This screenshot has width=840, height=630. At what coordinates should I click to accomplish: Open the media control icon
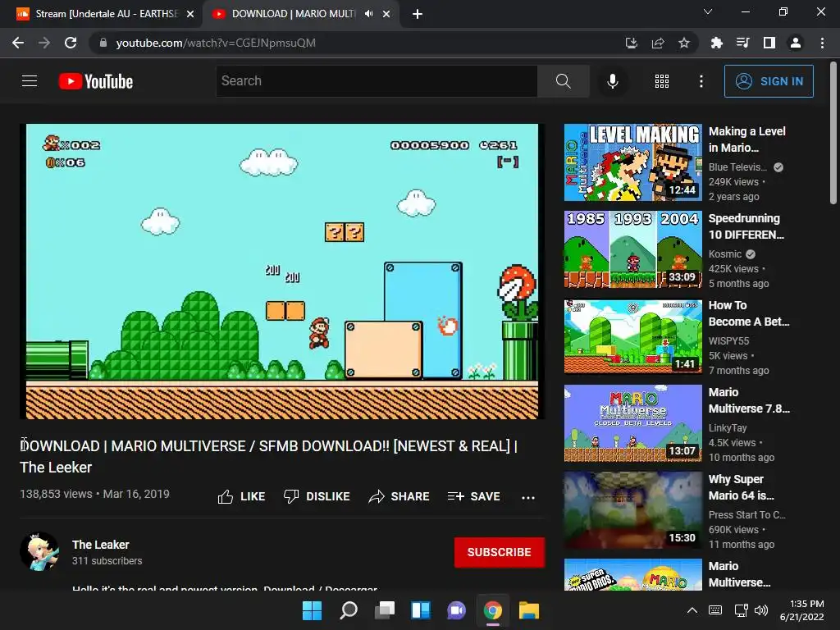pyautogui.click(x=742, y=43)
